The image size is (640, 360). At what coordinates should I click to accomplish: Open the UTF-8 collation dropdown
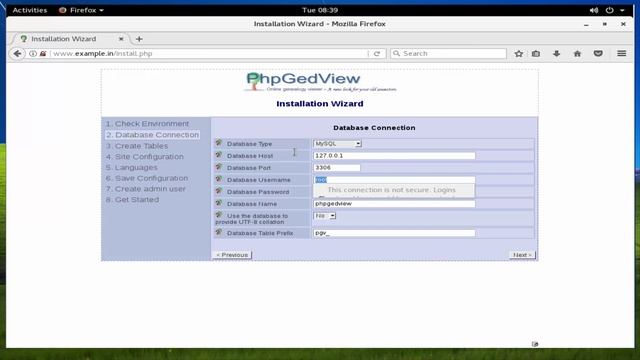pyautogui.click(x=324, y=216)
